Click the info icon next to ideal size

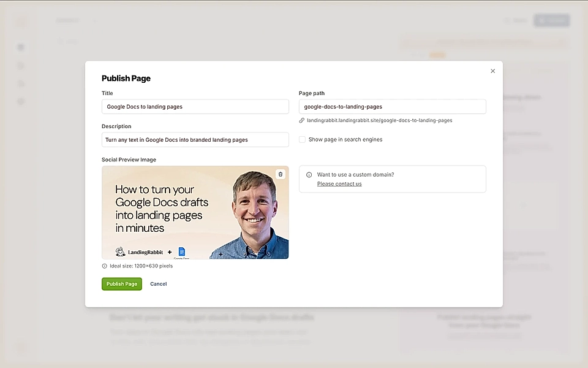coord(104,266)
